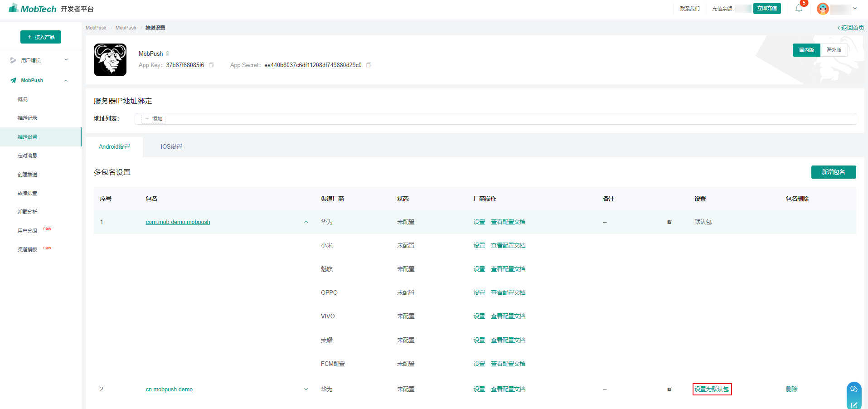This screenshot has height=409, width=868.
Task: Click 设置 in the VIVO row
Action: tap(479, 316)
